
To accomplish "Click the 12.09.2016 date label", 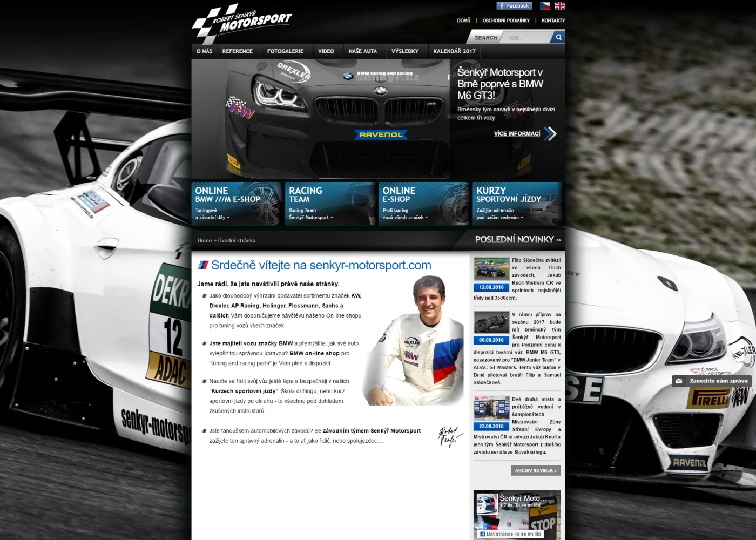I will point(491,287).
